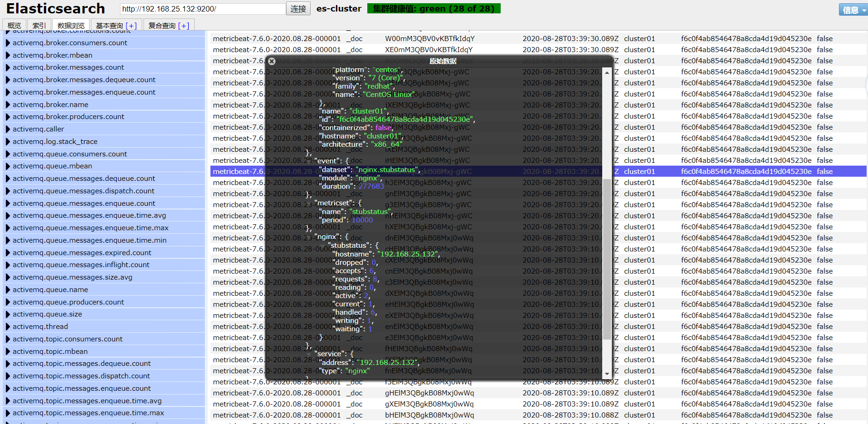
Task: Add new 基本查询 tab via plus
Action: coord(132,26)
